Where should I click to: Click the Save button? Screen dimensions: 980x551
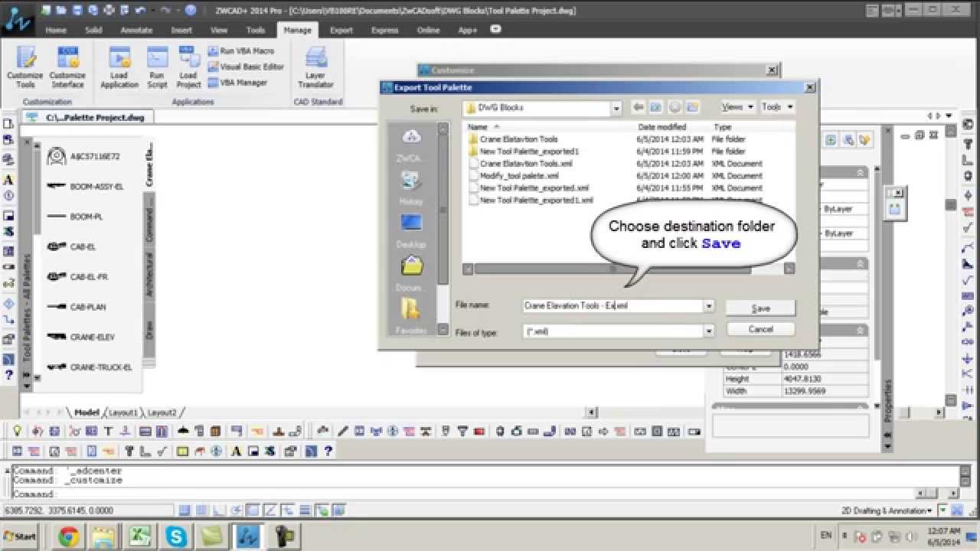pyautogui.click(x=760, y=308)
